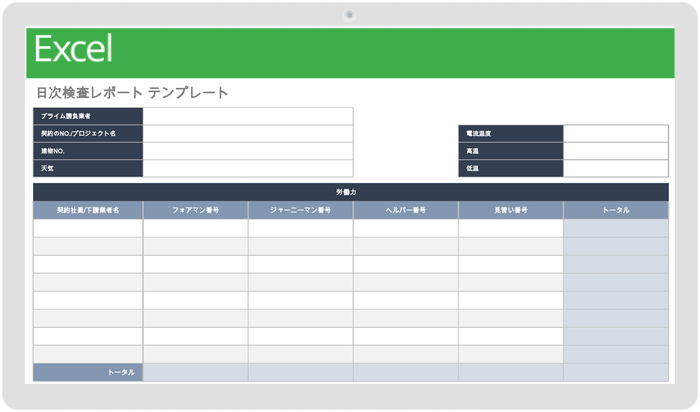Select the トータル column header

(x=616, y=210)
